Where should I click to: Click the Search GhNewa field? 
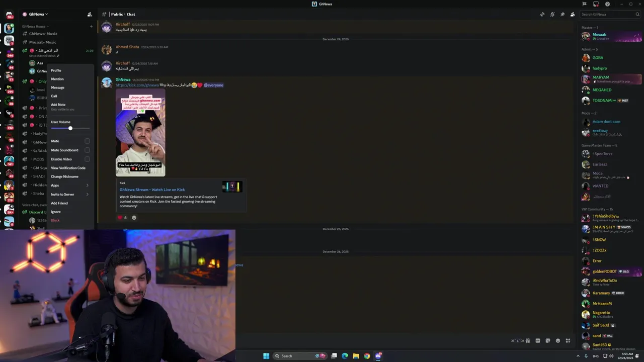(610, 14)
